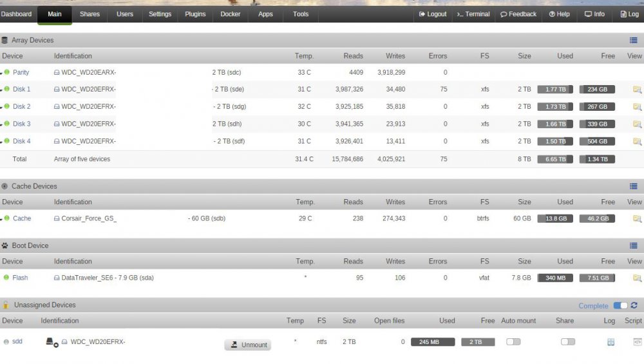
Task: Open the Docker tab
Action: tap(231, 14)
